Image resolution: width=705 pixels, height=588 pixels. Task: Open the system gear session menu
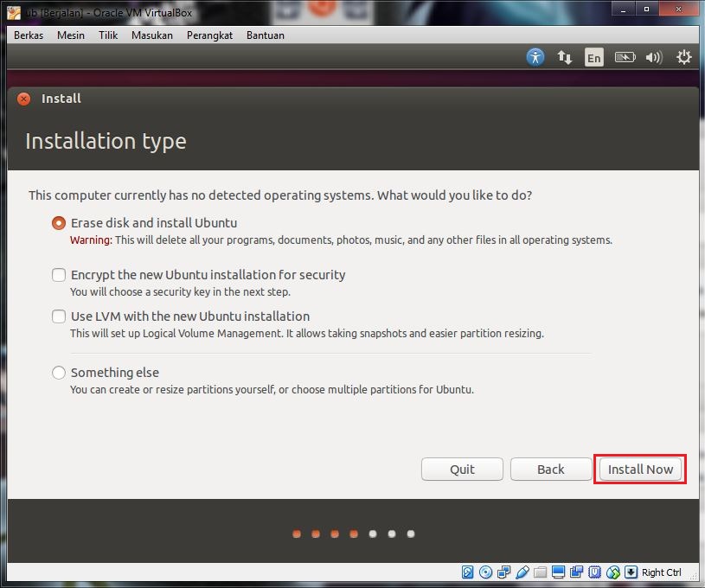coord(684,57)
